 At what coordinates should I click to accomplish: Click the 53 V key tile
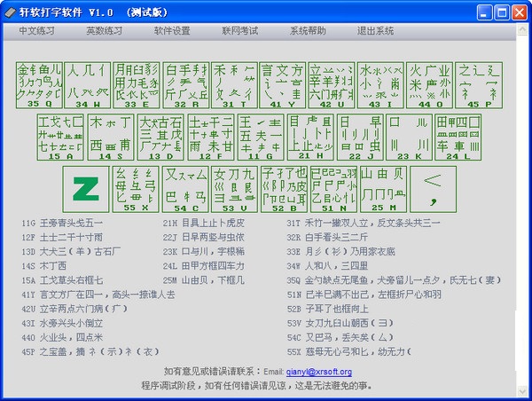tap(234, 189)
